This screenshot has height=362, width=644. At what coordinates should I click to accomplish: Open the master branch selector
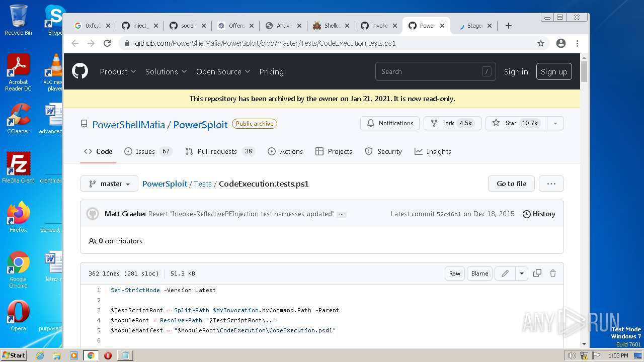point(109,184)
